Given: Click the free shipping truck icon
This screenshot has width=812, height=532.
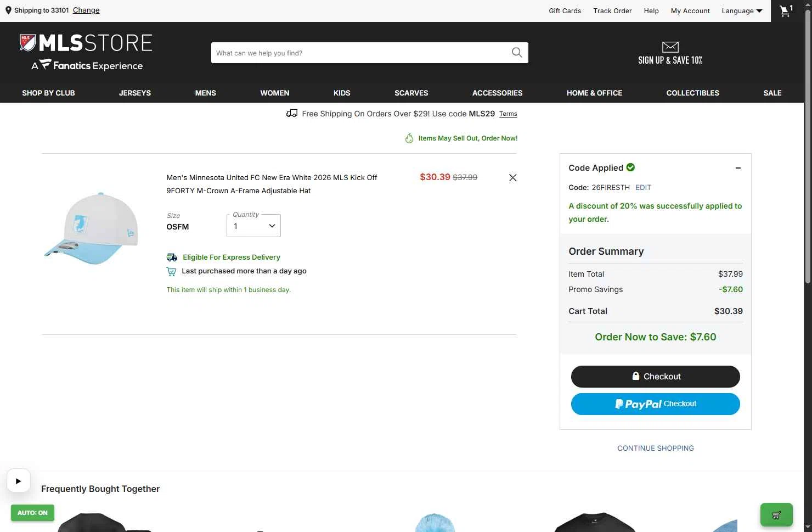Looking at the screenshot, I should (292, 114).
